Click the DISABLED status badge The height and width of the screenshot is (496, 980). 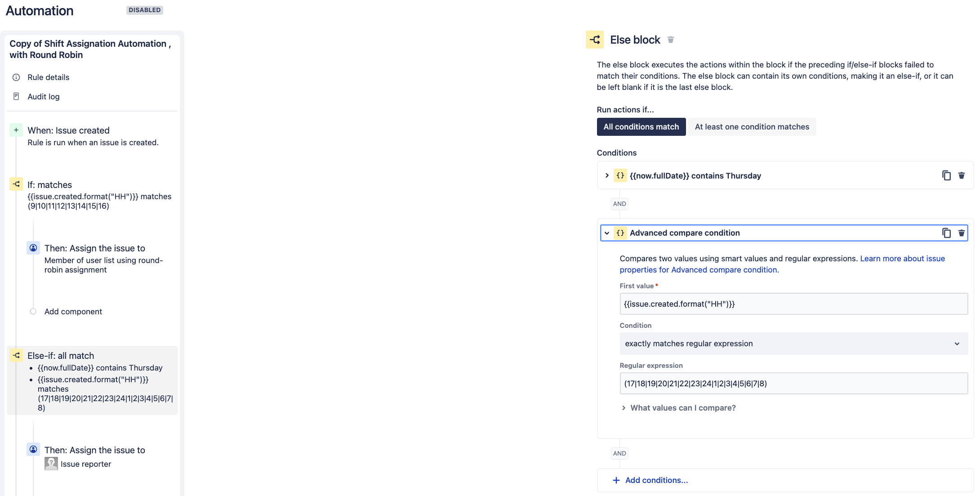[x=145, y=10]
